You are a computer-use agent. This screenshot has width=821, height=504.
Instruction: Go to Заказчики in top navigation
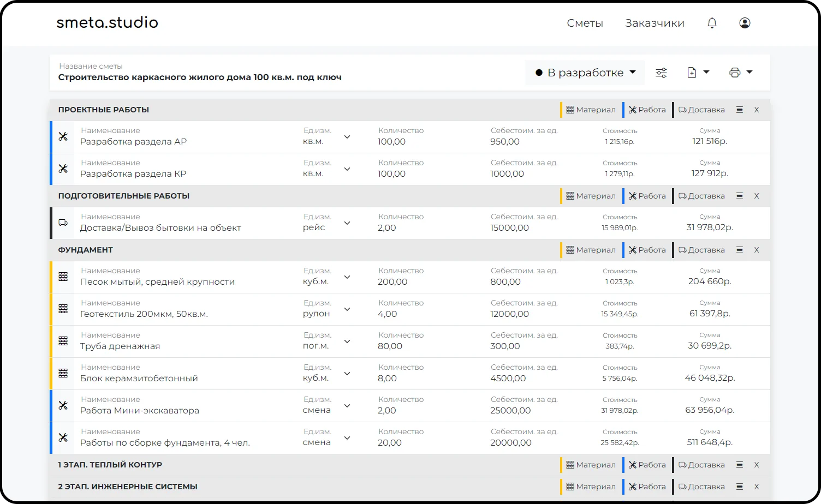pyautogui.click(x=655, y=23)
